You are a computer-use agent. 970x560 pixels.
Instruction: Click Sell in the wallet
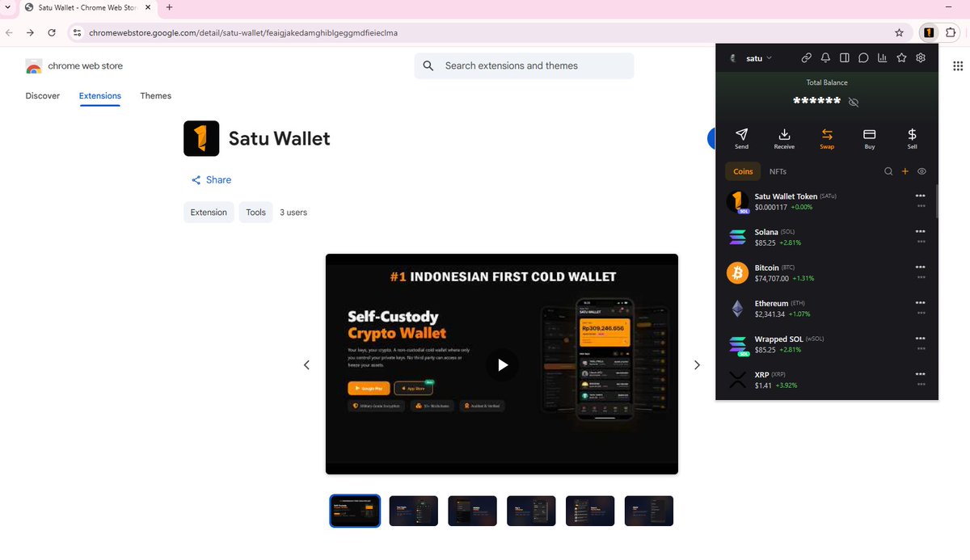[912, 138]
